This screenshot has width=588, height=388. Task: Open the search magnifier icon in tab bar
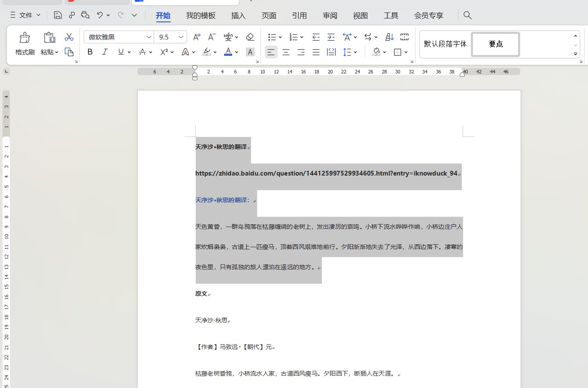coord(468,15)
